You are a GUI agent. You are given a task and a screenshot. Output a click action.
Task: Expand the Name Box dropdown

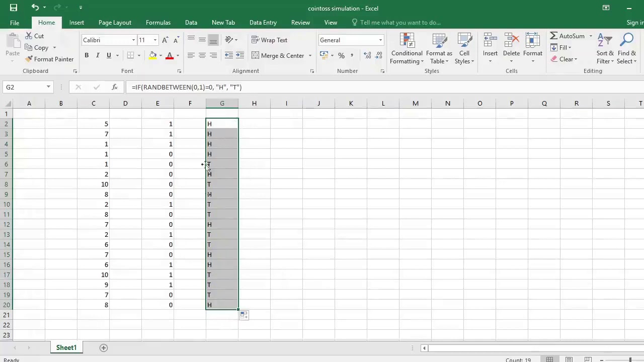click(x=48, y=87)
